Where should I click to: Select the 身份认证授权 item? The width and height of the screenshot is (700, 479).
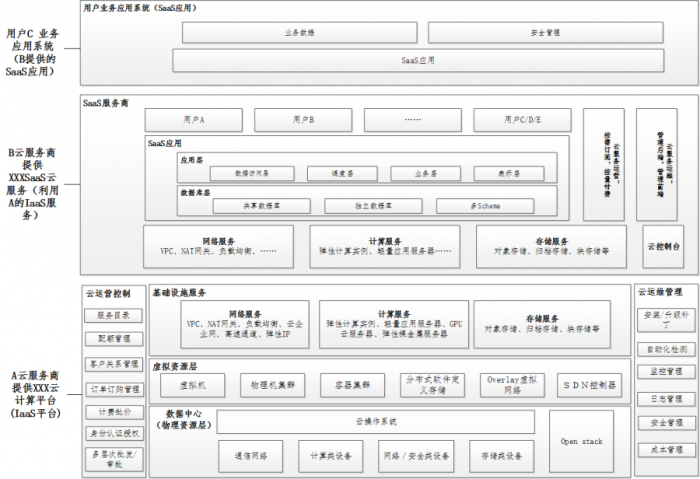(113, 434)
